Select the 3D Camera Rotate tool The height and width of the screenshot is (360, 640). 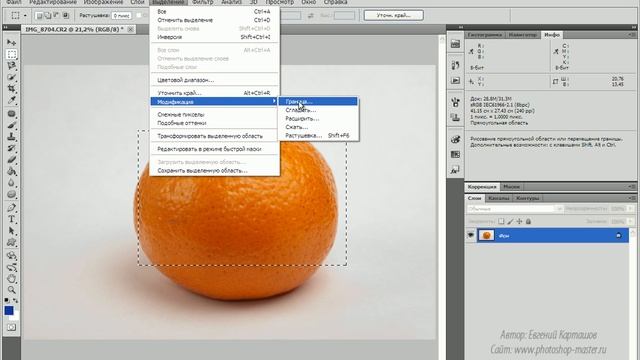pos(11,267)
